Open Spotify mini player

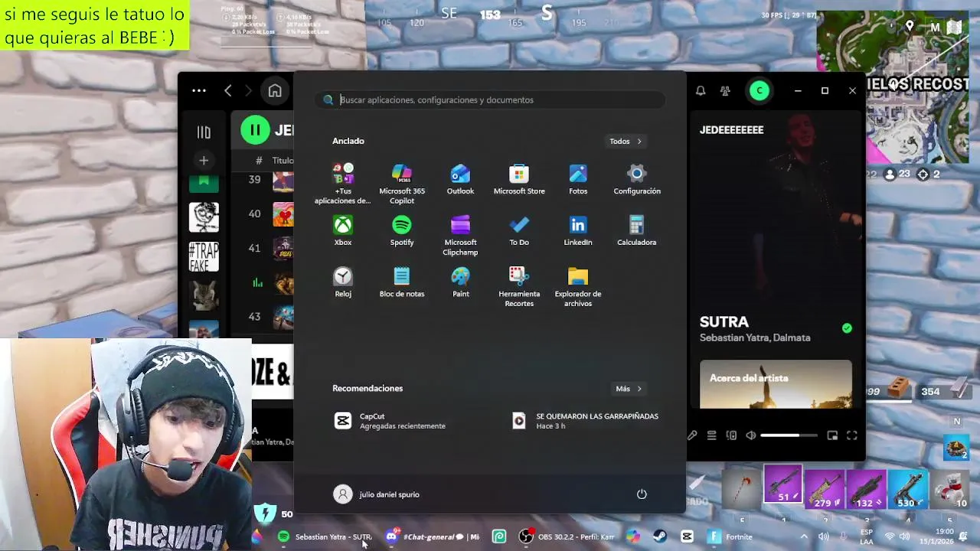pyautogui.click(x=832, y=435)
